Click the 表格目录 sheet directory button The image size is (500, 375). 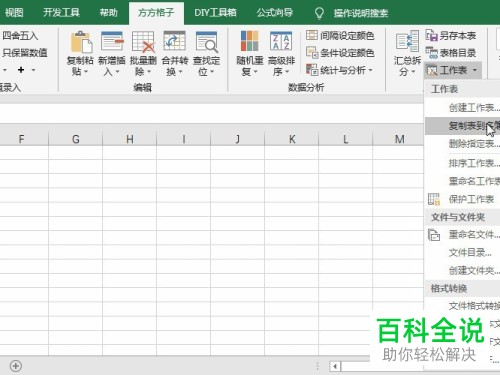pyautogui.click(x=451, y=53)
